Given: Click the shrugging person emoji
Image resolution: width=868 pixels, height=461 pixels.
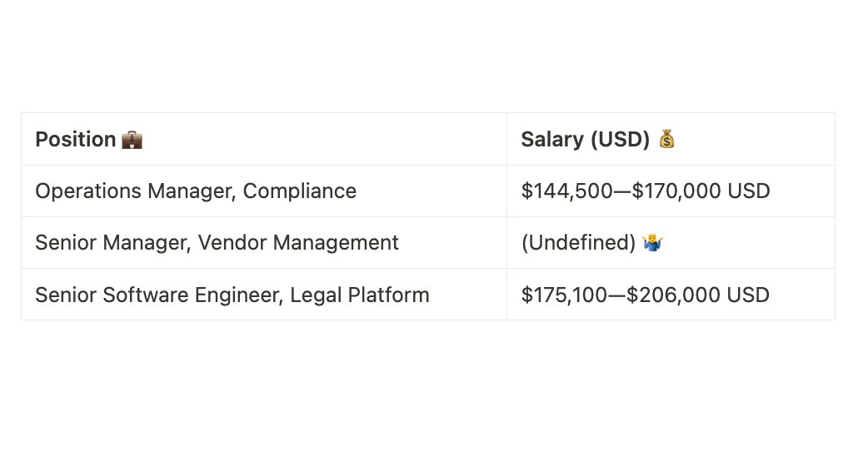Looking at the screenshot, I should (x=652, y=243).
